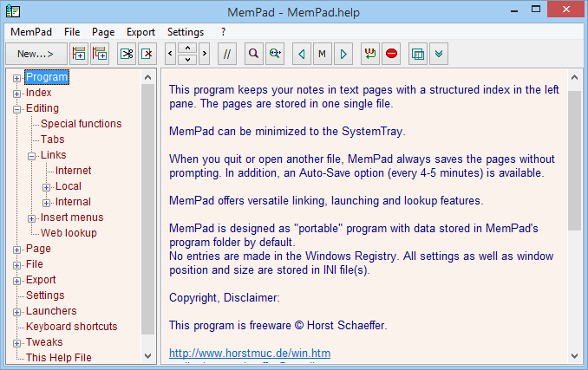
Task: Expand the Export node in the tree
Action: (16, 281)
